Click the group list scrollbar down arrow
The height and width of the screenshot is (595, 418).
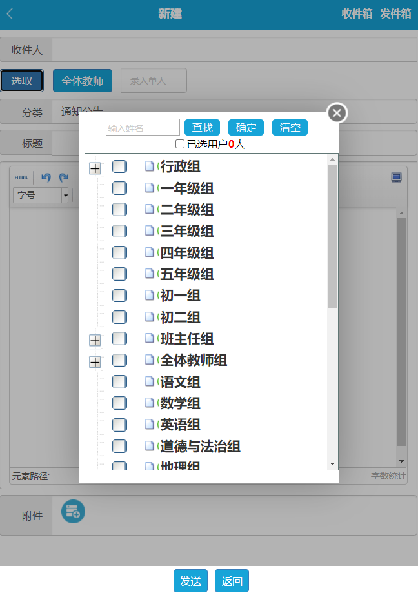(x=332, y=464)
